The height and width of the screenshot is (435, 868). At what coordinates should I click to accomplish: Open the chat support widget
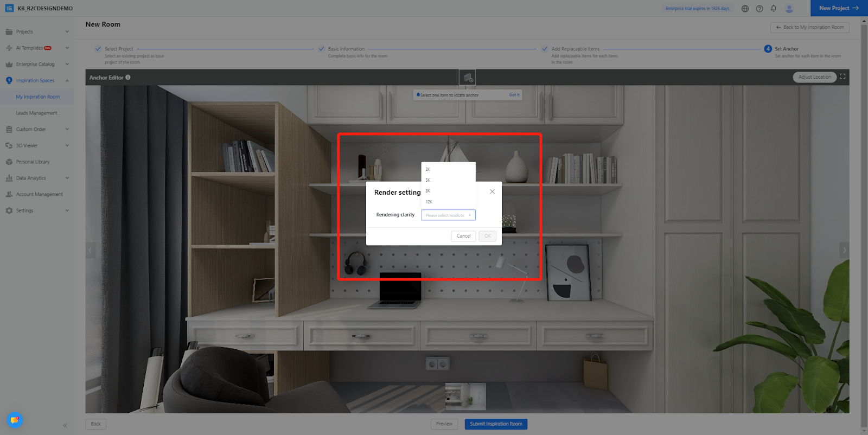point(15,420)
